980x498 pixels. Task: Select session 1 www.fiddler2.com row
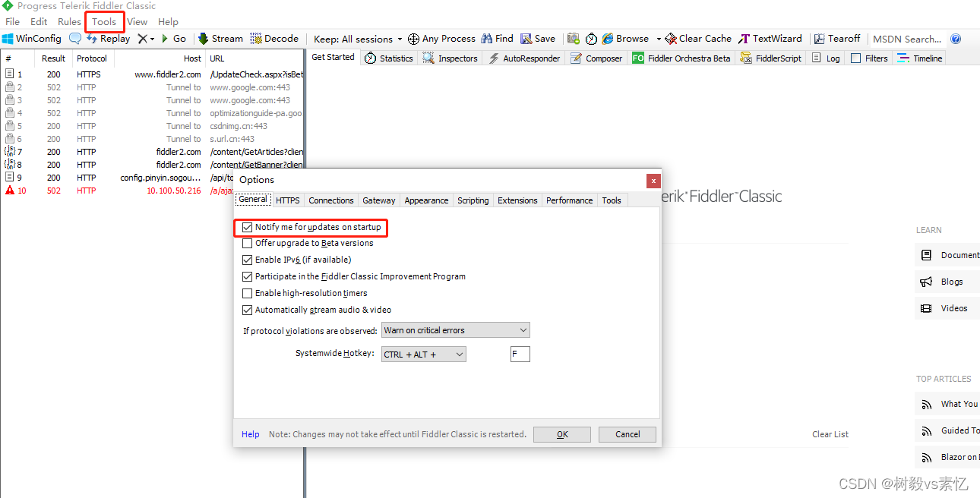coord(152,74)
